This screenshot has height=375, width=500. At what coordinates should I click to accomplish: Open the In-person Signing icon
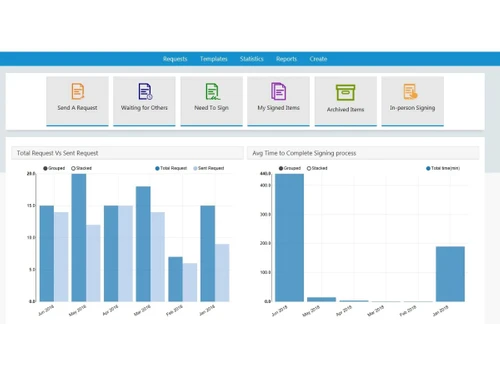tap(410, 91)
